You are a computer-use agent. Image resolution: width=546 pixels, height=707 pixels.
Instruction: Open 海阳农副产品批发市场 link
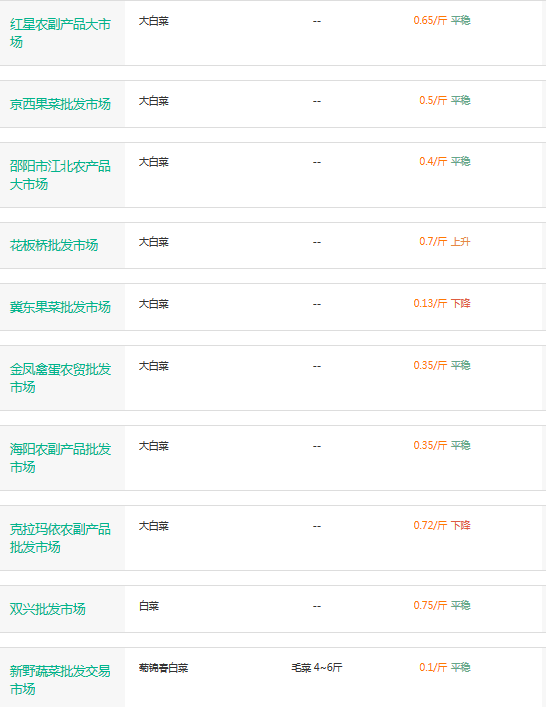[60, 458]
